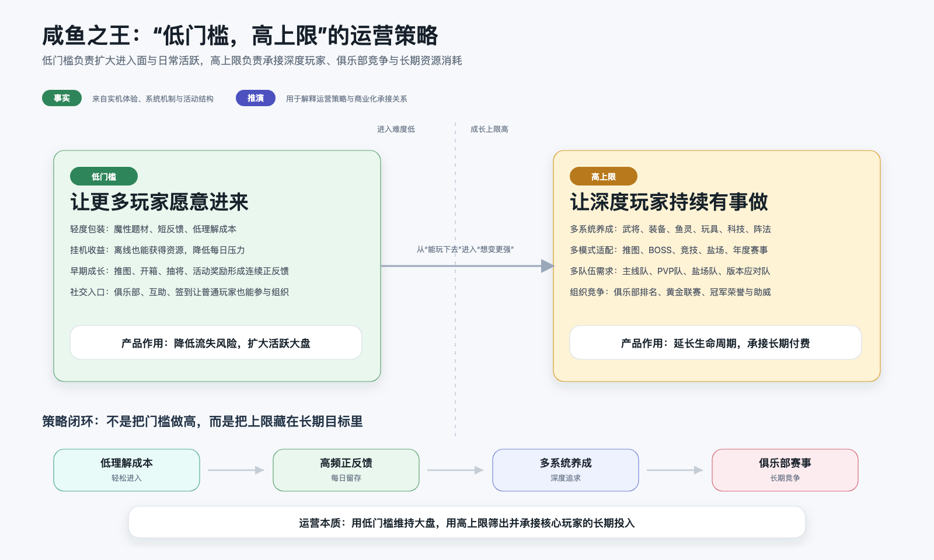Screen dimensions: 934x560
Task: Click the purple 推演 pill badge
Action: (x=256, y=98)
